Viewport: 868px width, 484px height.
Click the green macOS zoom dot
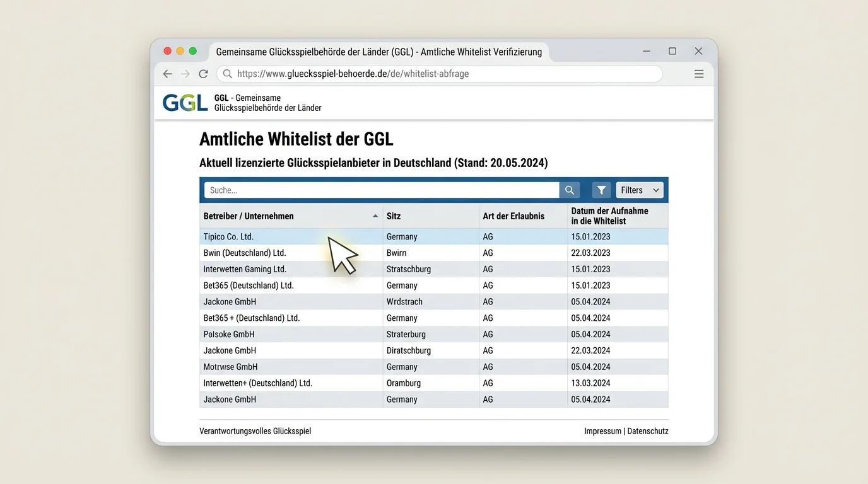[193, 51]
